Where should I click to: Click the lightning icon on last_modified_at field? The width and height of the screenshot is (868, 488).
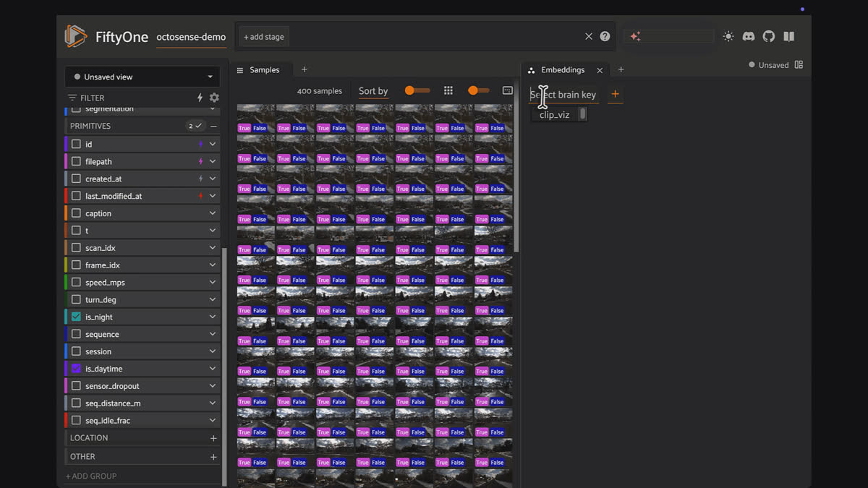point(200,196)
